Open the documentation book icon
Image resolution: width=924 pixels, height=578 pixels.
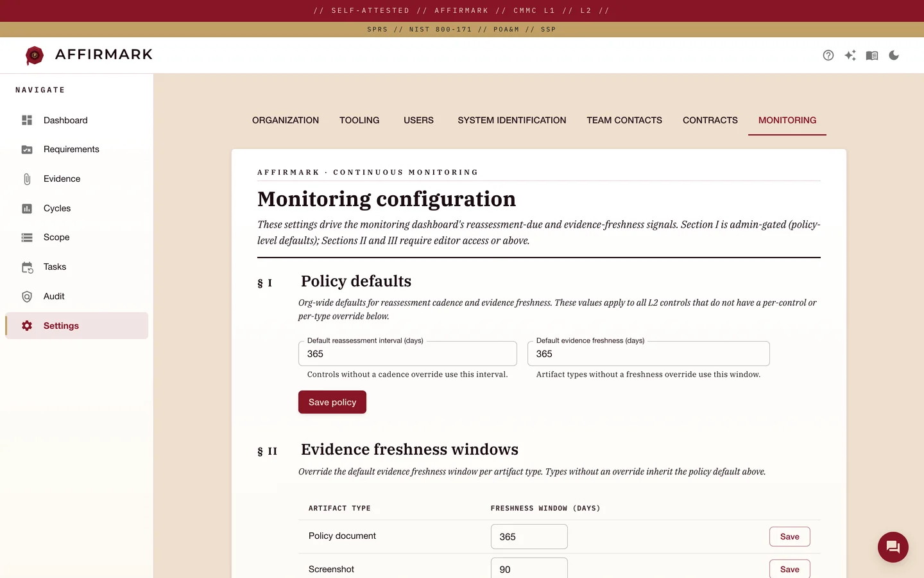(x=872, y=55)
